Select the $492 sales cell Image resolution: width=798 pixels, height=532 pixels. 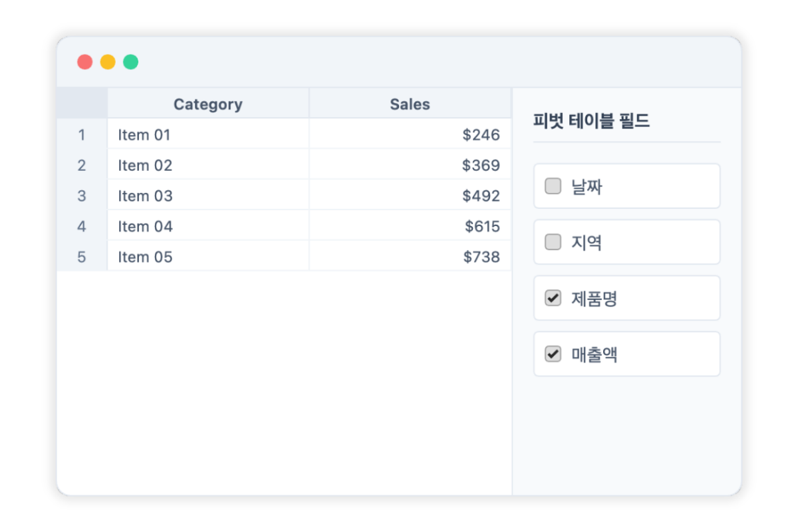click(410, 196)
